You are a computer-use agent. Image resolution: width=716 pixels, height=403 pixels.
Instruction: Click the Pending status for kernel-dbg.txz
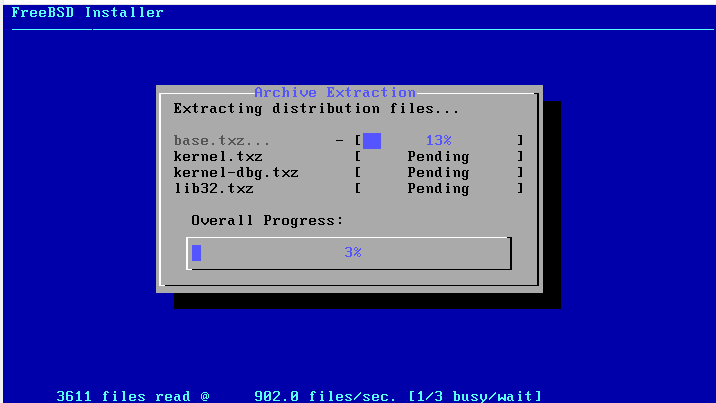tap(438, 173)
